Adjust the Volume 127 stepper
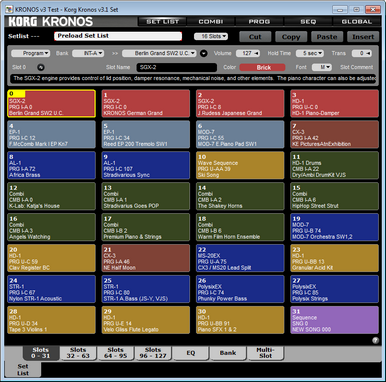The image size is (386, 382). [x=248, y=53]
